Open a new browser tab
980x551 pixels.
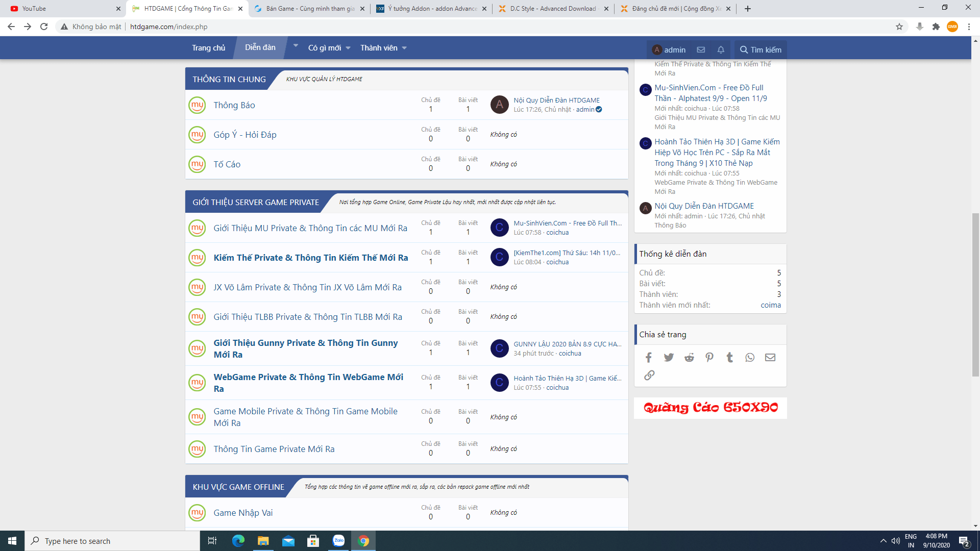(x=748, y=9)
